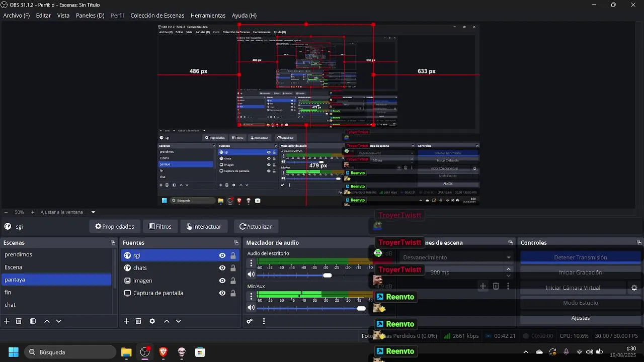Open transition properties three dots

[x=508, y=286]
